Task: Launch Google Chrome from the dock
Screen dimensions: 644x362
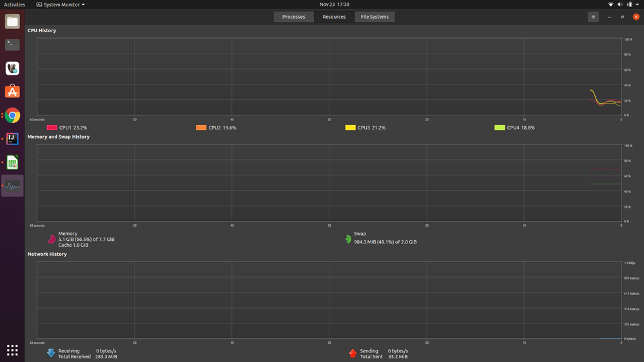Action: pyautogui.click(x=12, y=116)
